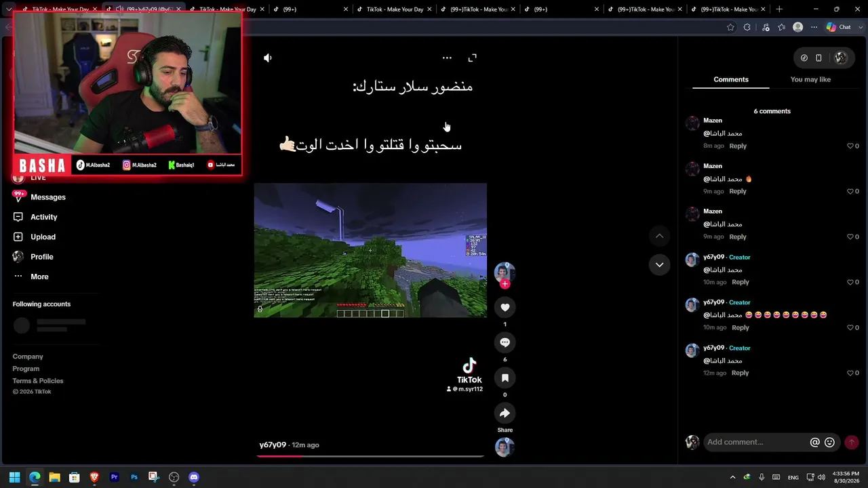The height and width of the screenshot is (488, 868).
Task: Open the sound disc below Share
Action: click(x=505, y=447)
